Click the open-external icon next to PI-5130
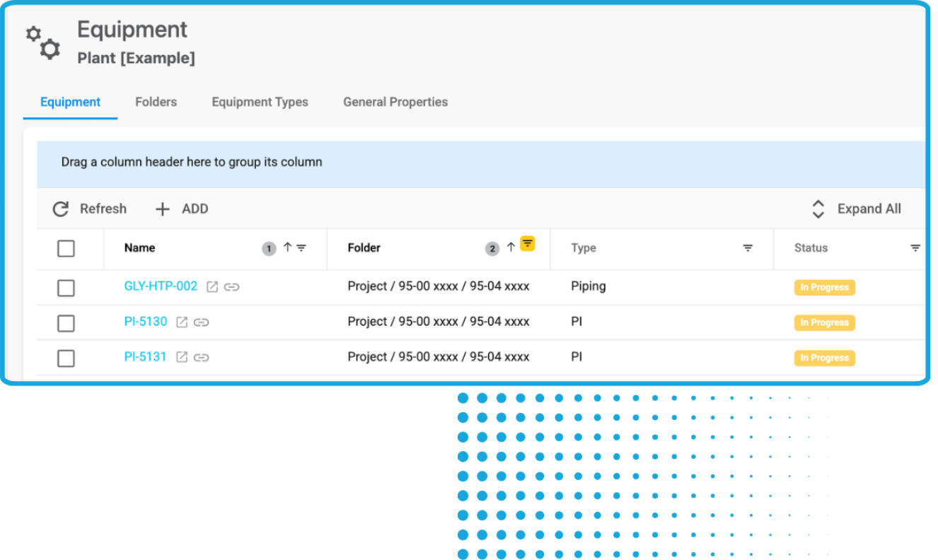Viewport: 938px width, 560px height. (x=182, y=322)
